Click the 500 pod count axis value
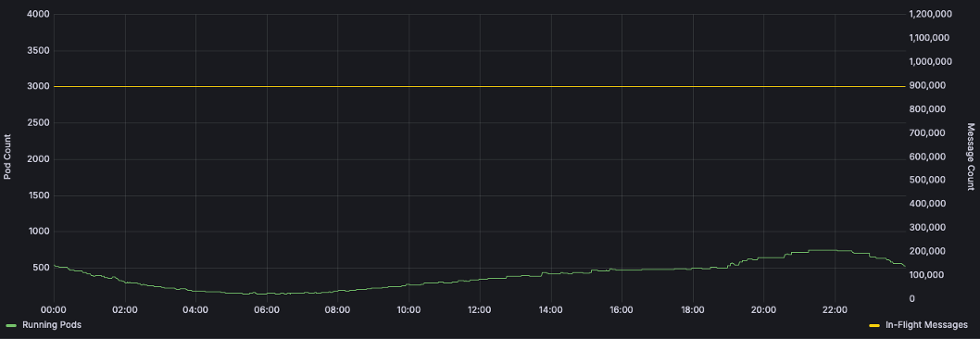The width and height of the screenshot is (980, 339). (x=42, y=268)
